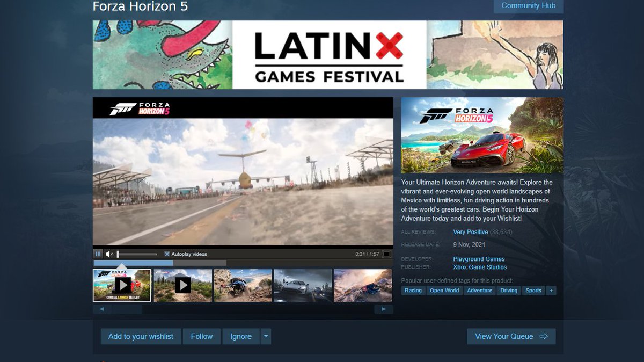The width and height of the screenshot is (644, 362).
Task: Select the Open World tag
Action: pos(444,291)
